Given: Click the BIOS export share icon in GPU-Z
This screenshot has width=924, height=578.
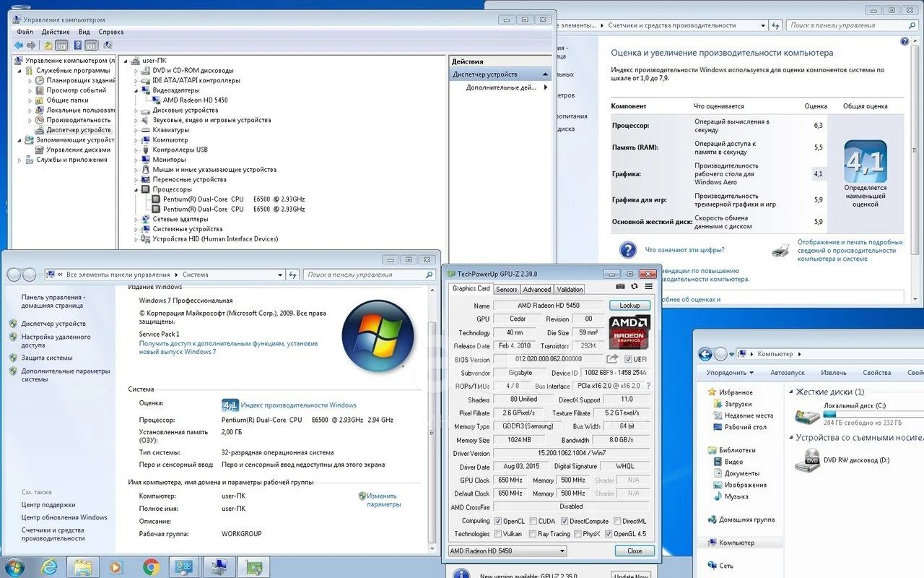Looking at the screenshot, I should tap(612, 359).
